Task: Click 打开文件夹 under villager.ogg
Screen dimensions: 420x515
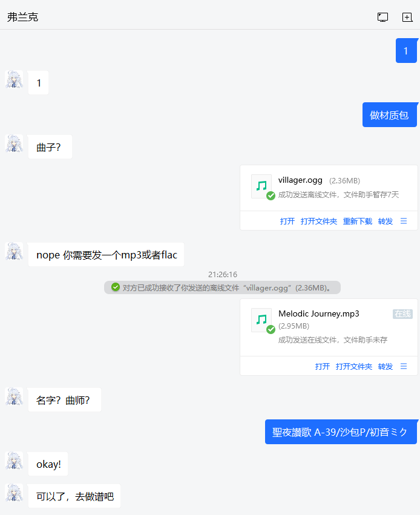Action: click(319, 221)
